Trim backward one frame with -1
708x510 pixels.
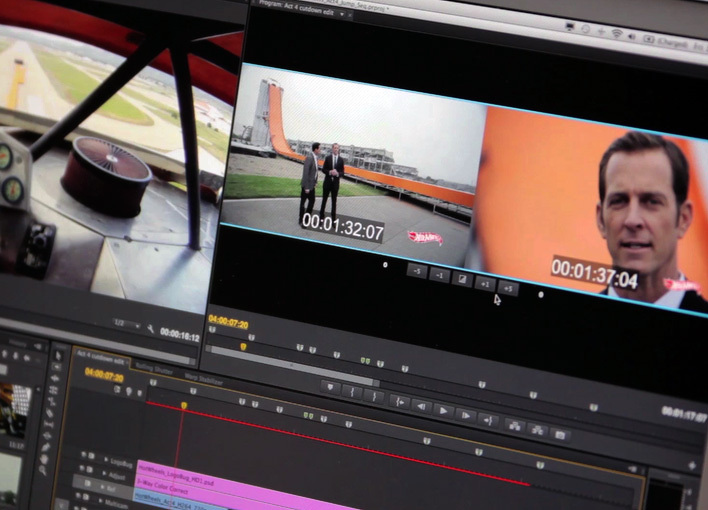click(439, 275)
